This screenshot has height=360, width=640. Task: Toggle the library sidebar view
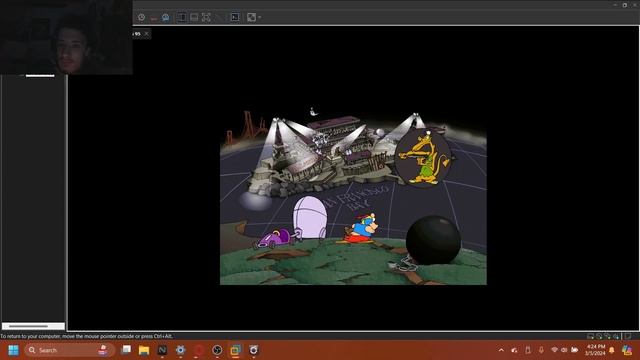182,18
